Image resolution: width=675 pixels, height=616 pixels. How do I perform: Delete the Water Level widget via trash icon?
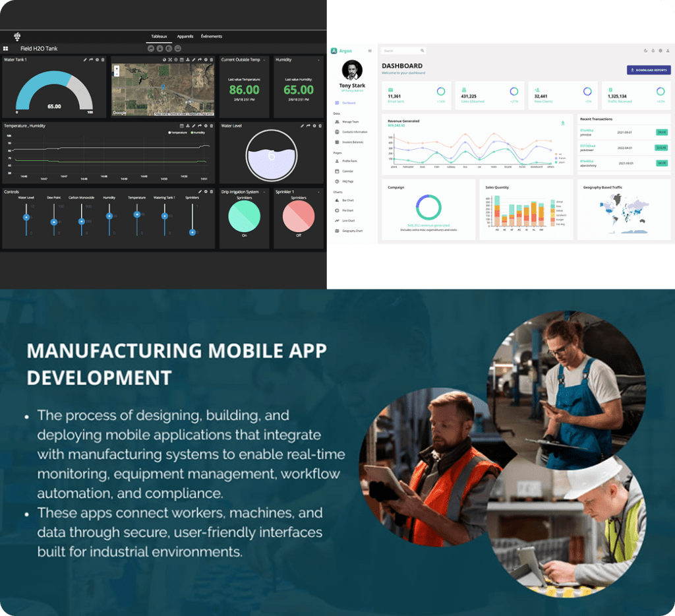click(x=320, y=125)
